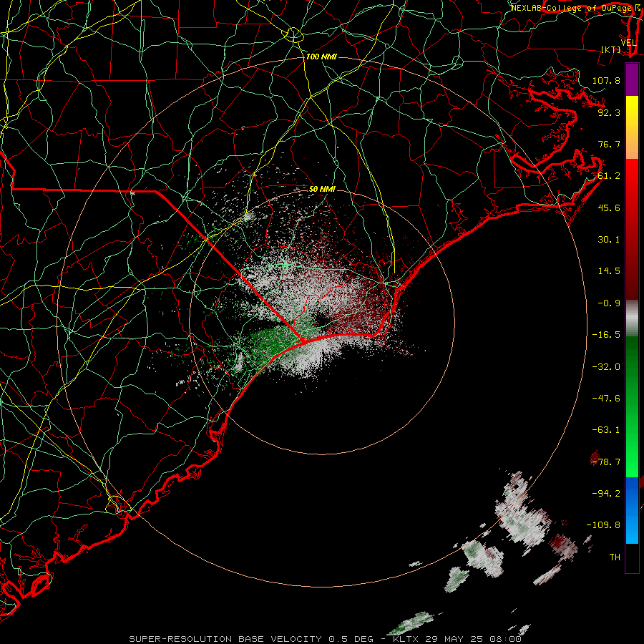
Task: Click the 14.5 value on velocity scale
Action: pyautogui.click(x=609, y=271)
